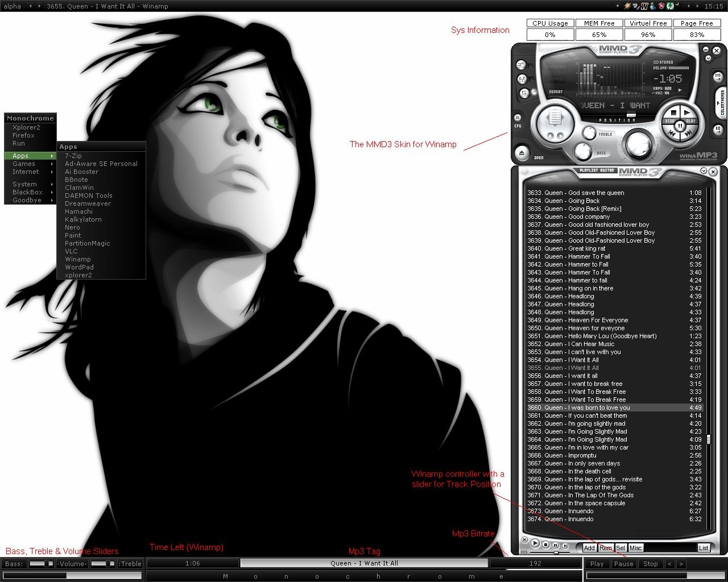
Task: Open the VIS visualization drawer button
Action: click(718, 77)
